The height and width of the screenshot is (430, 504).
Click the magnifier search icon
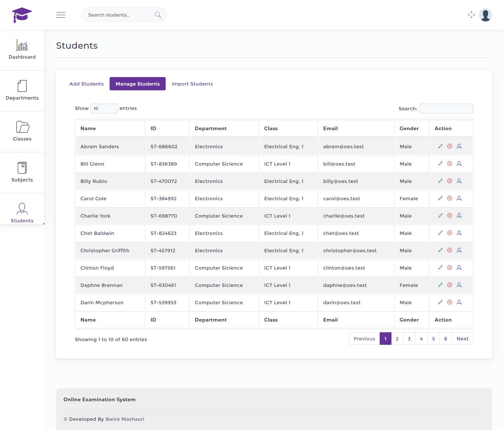coord(158,15)
